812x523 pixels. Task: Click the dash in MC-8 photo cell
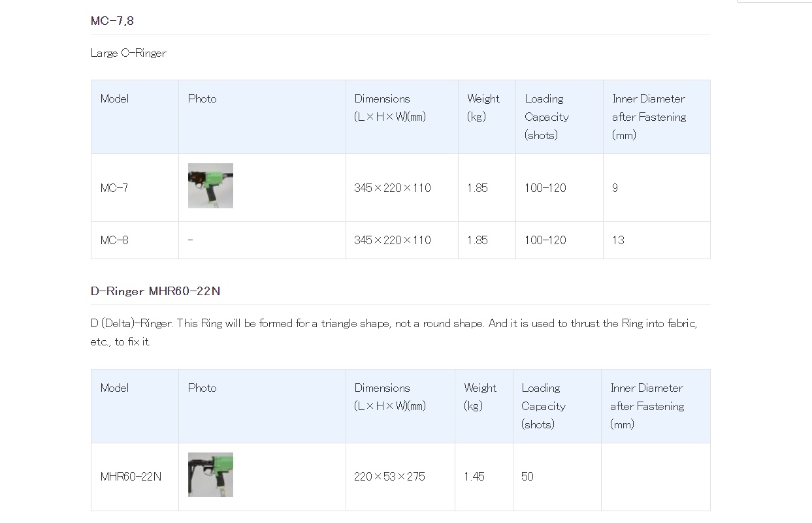click(190, 240)
